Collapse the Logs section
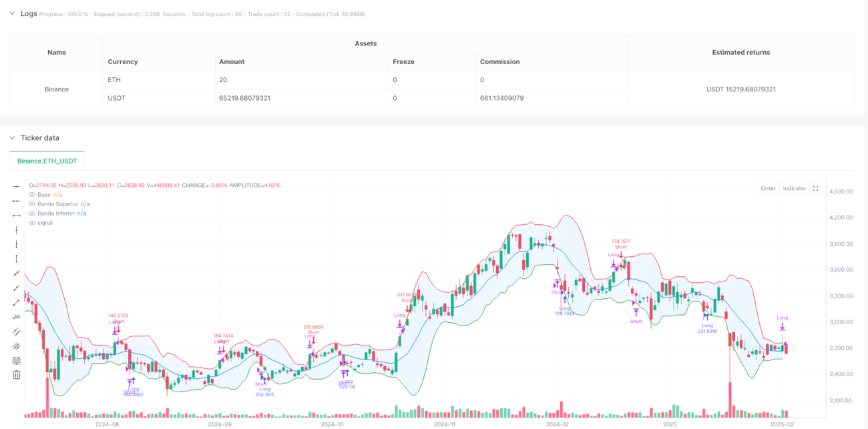Image resolution: width=868 pixels, height=429 pixels. coord(11,13)
